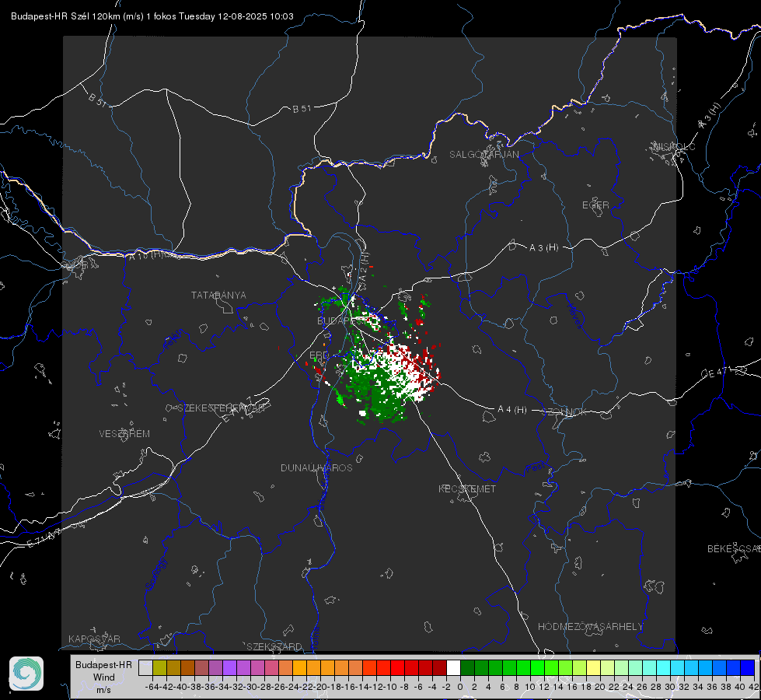
Task: Click the 'A 2 (H)' road label near Budapest
Action: [x=363, y=265]
